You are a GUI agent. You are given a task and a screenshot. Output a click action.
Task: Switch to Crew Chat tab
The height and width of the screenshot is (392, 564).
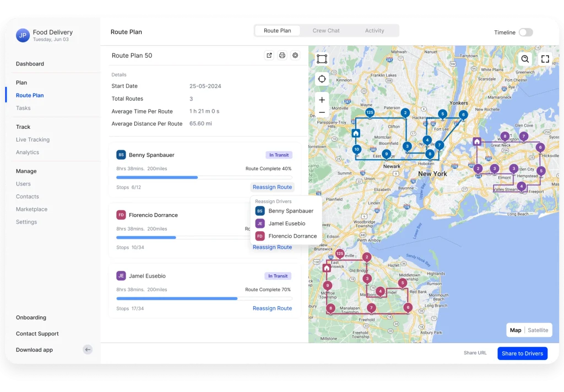(326, 31)
